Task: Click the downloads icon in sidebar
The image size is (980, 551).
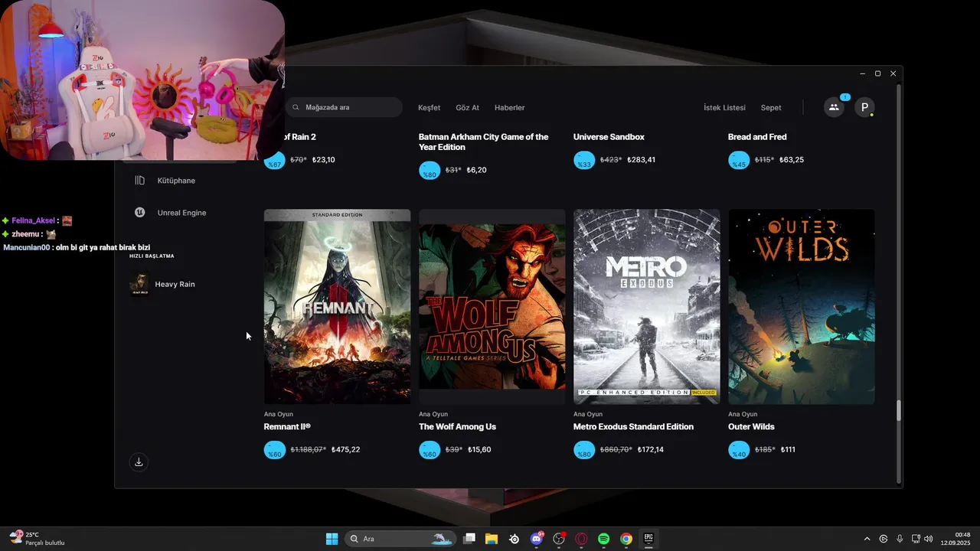Action: point(139,462)
